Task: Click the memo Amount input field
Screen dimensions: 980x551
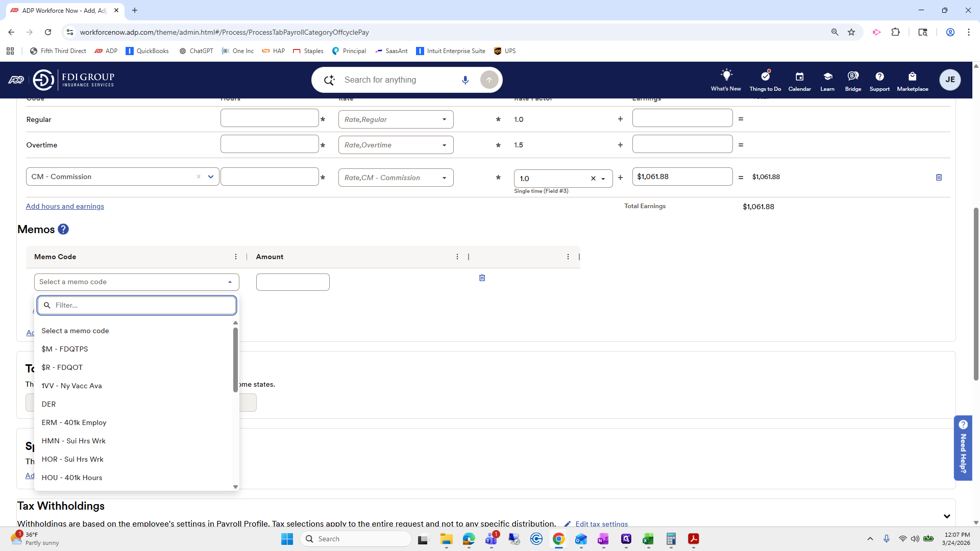Action: 292,282
